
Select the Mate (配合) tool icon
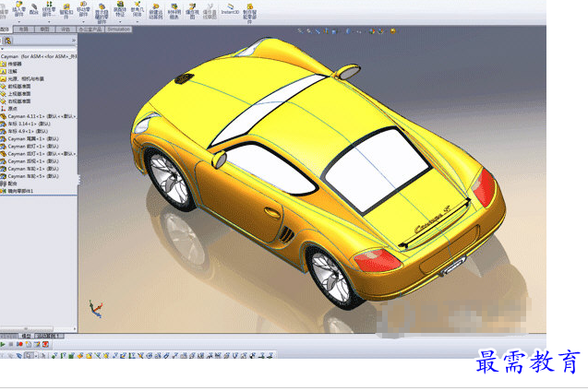pyautogui.click(x=34, y=9)
